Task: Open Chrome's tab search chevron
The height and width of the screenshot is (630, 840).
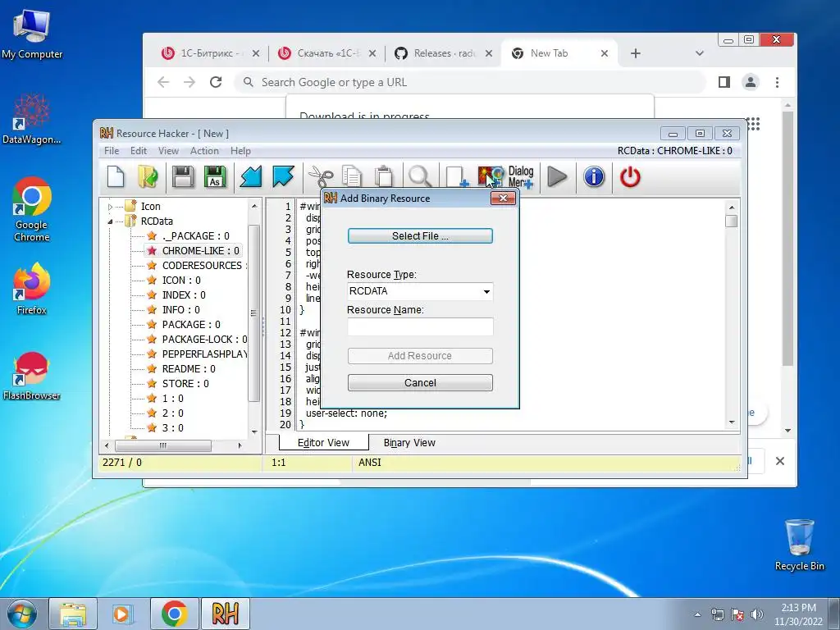Action: pyautogui.click(x=699, y=53)
